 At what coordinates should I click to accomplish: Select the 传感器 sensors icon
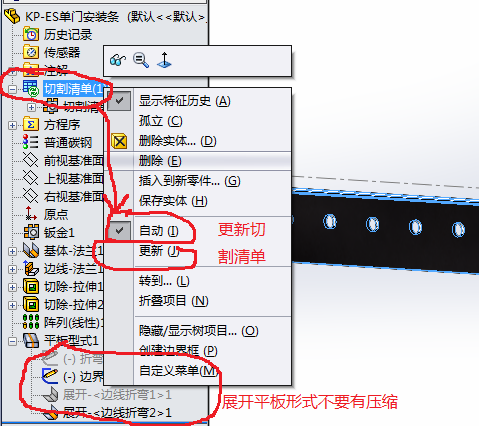coord(31,52)
